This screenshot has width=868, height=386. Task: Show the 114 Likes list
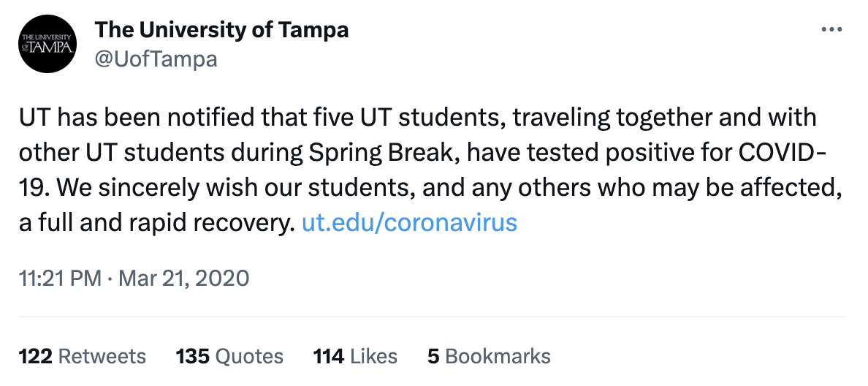coord(355,356)
